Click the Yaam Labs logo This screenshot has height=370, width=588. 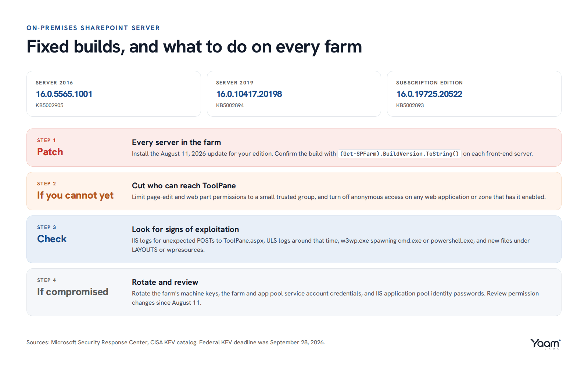[545, 344]
